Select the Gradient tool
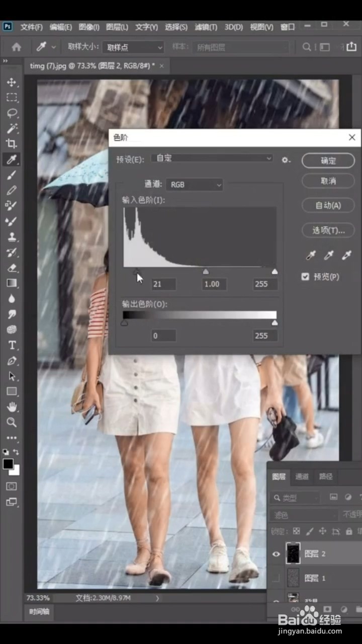This screenshot has height=644, width=362. pos(12,283)
